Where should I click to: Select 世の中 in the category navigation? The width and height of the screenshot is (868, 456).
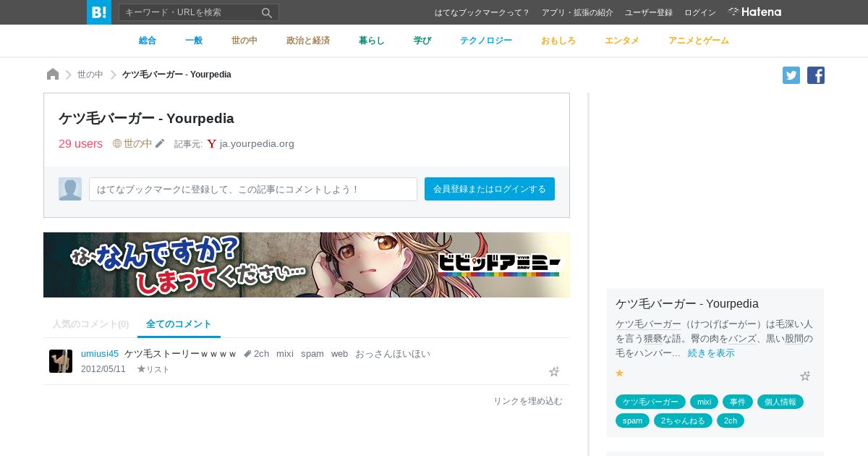tap(244, 41)
